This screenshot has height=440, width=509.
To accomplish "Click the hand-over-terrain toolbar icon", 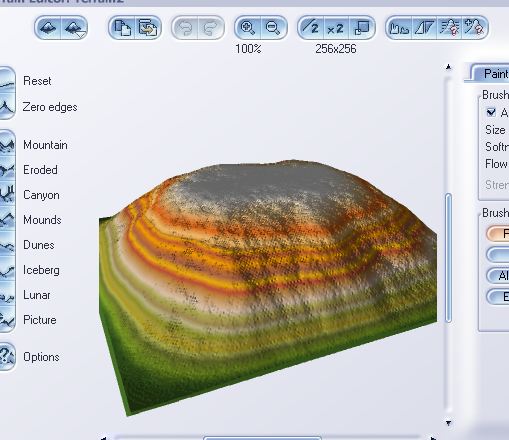I will 399,28.
